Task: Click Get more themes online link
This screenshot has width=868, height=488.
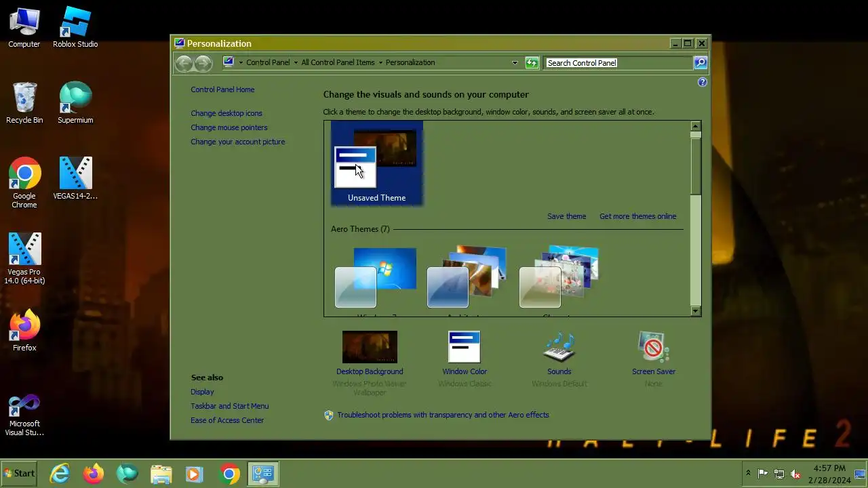Action: (x=638, y=216)
